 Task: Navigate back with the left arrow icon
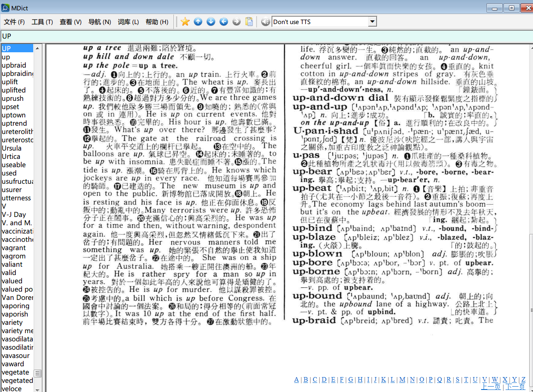click(x=224, y=22)
